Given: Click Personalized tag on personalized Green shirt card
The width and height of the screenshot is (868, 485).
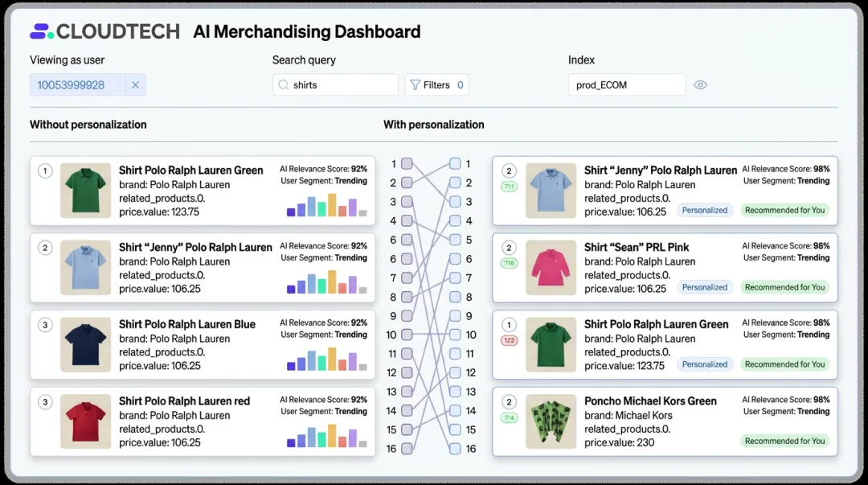Looking at the screenshot, I should (x=705, y=364).
